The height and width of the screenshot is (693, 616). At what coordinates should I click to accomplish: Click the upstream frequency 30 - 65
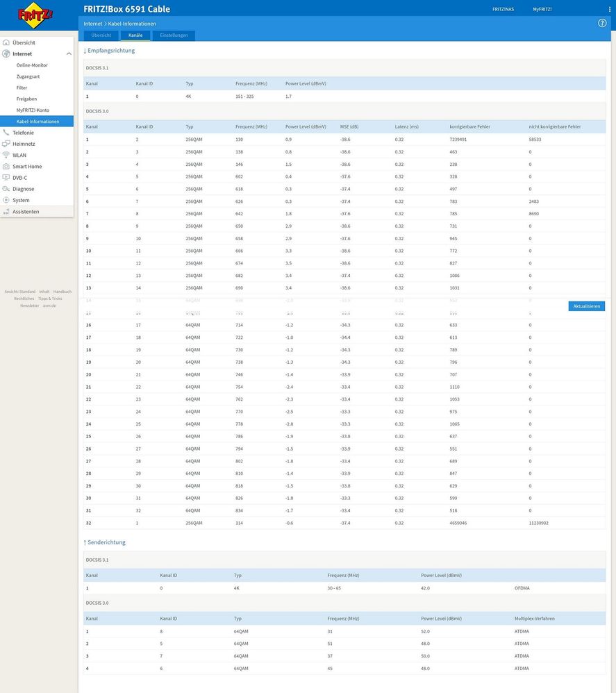(334, 588)
